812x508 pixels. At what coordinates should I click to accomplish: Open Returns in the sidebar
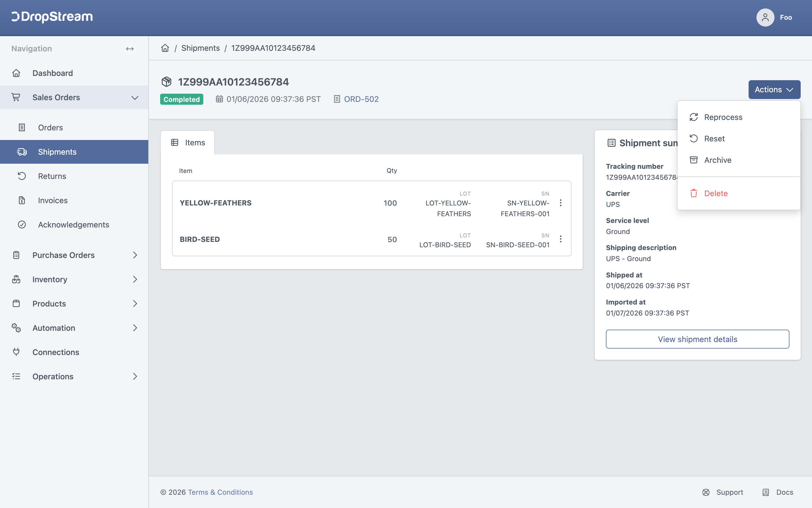[x=74, y=176]
